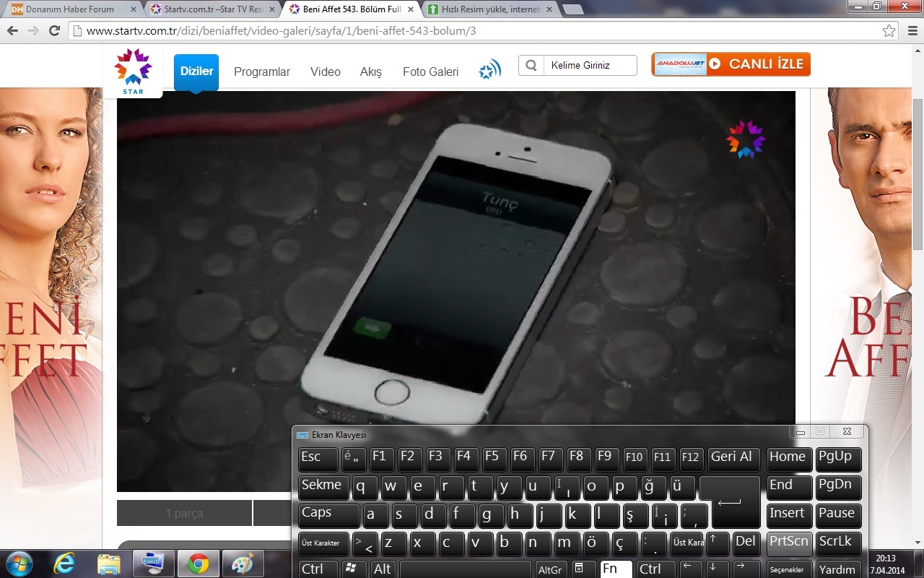The image size is (924, 578).
Task: Click the Del key
Action: point(747,544)
